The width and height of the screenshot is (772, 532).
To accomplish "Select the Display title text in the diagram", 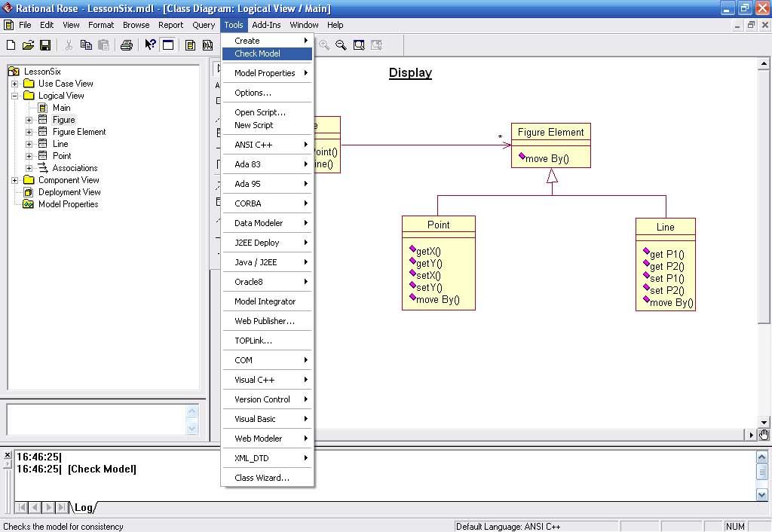I will coord(410,73).
